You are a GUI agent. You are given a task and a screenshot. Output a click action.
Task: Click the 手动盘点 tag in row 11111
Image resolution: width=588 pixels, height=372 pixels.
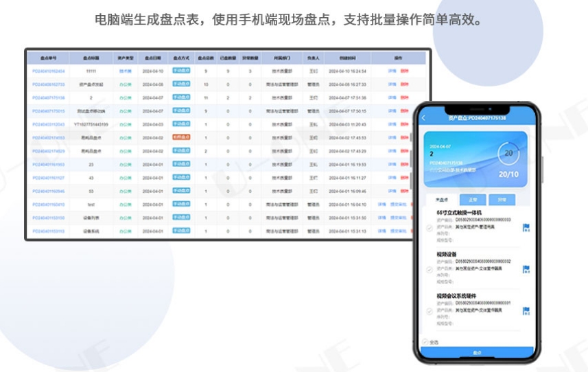(x=181, y=71)
